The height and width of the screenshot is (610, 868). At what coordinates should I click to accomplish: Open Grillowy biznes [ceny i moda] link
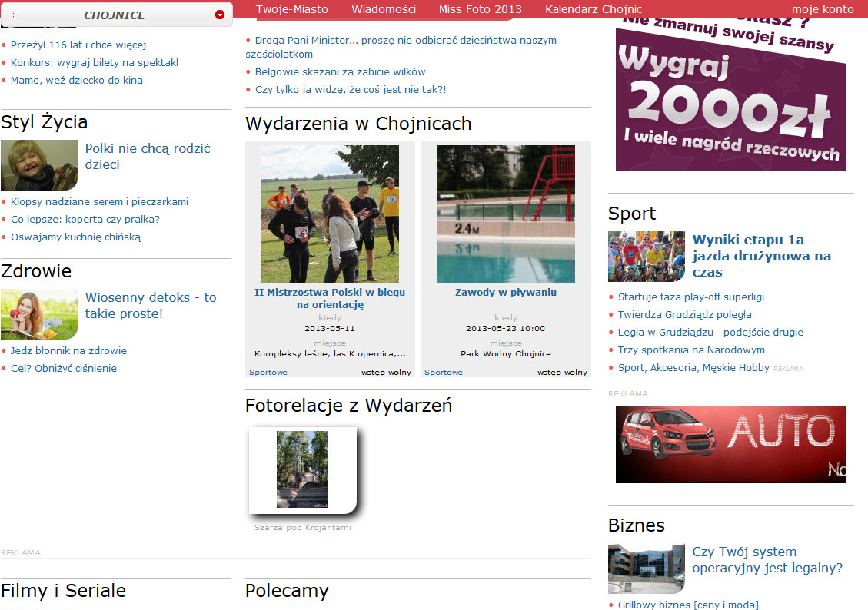pos(688,605)
